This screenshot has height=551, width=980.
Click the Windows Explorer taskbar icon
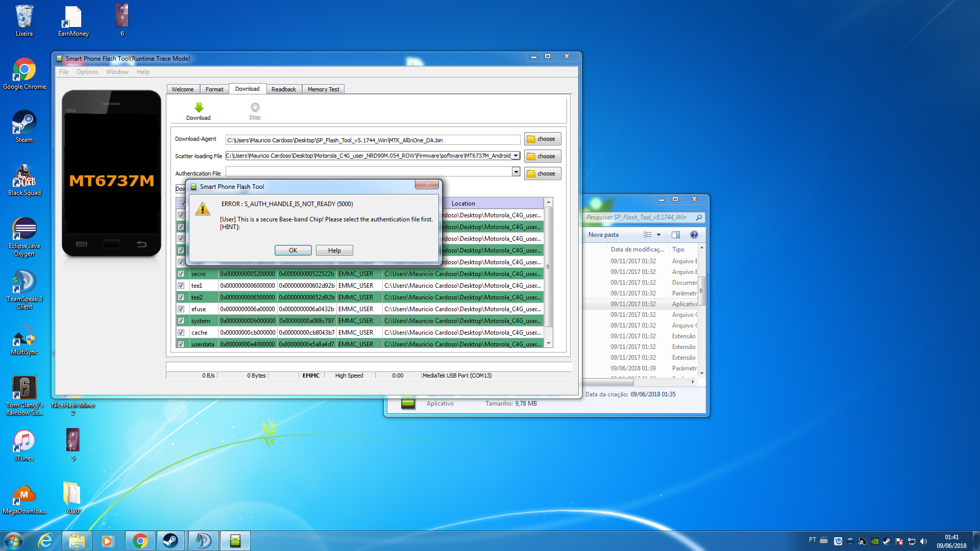point(77,541)
